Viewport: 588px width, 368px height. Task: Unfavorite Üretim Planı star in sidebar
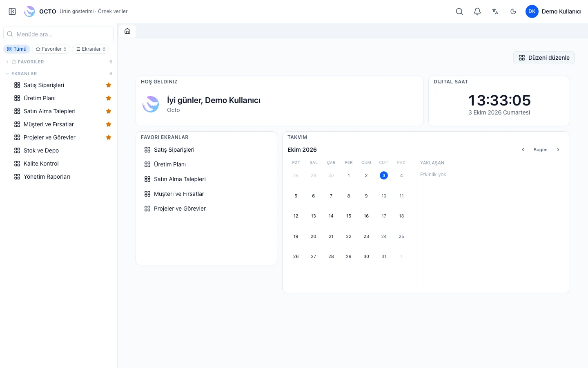point(109,98)
